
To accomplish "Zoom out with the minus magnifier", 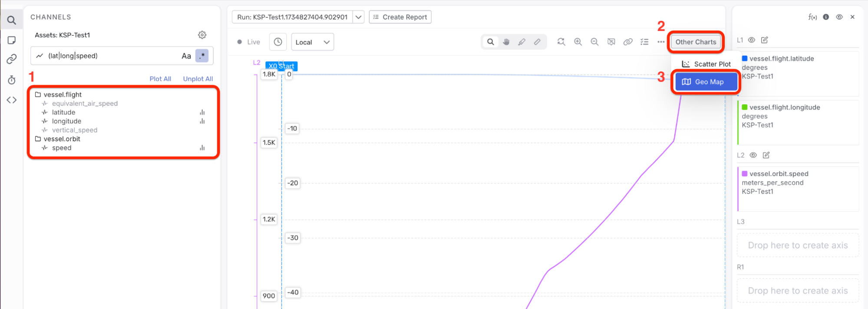I will (x=594, y=42).
